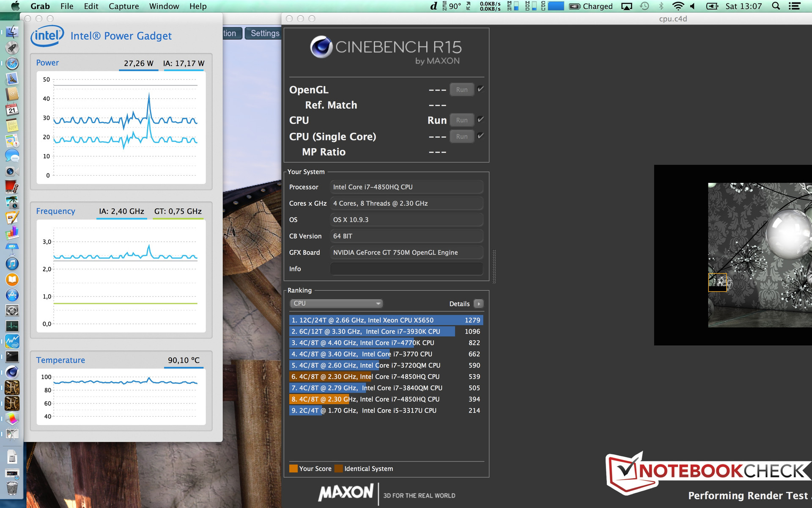
Task: Open Calendar in the dock
Action: [x=12, y=110]
